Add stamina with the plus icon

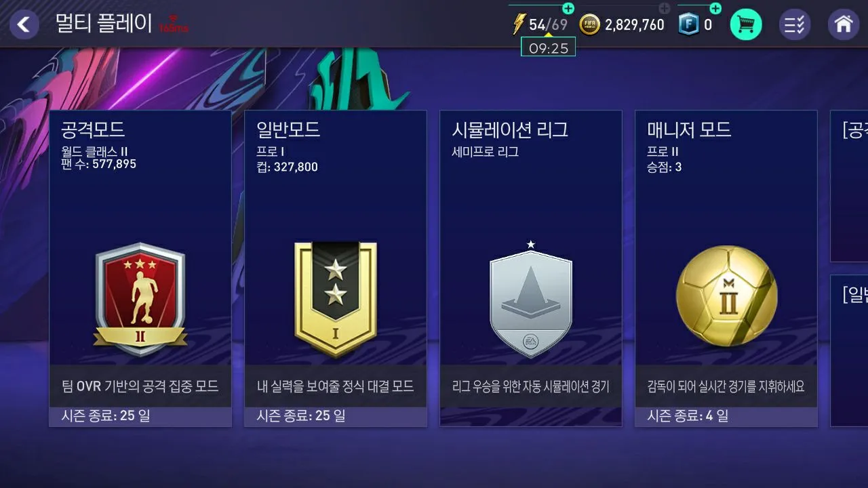[568, 9]
